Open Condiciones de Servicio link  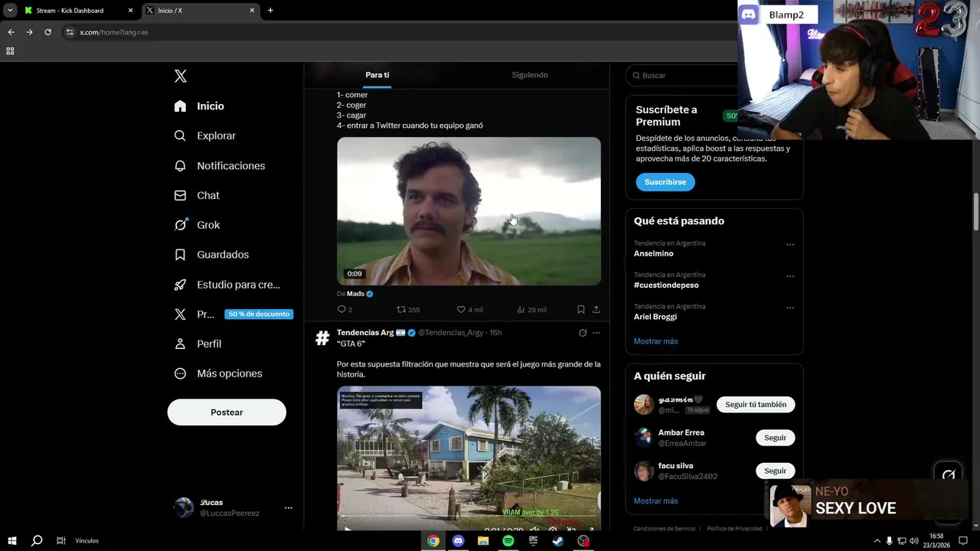tap(665, 529)
